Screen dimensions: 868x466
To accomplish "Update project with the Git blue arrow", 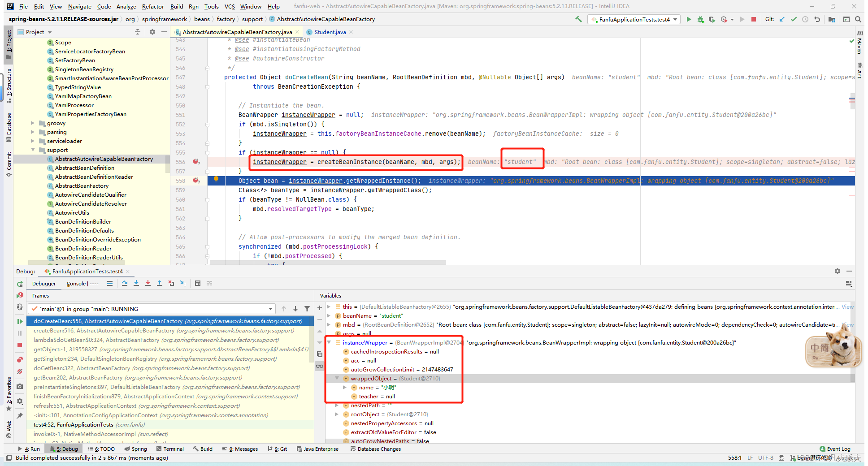I will tap(782, 19).
